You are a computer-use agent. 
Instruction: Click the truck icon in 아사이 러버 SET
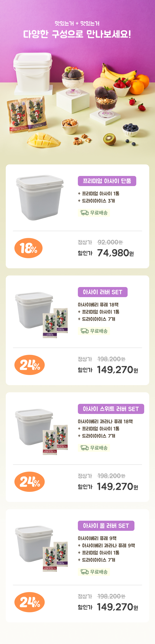pyautogui.click(x=84, y=331)
